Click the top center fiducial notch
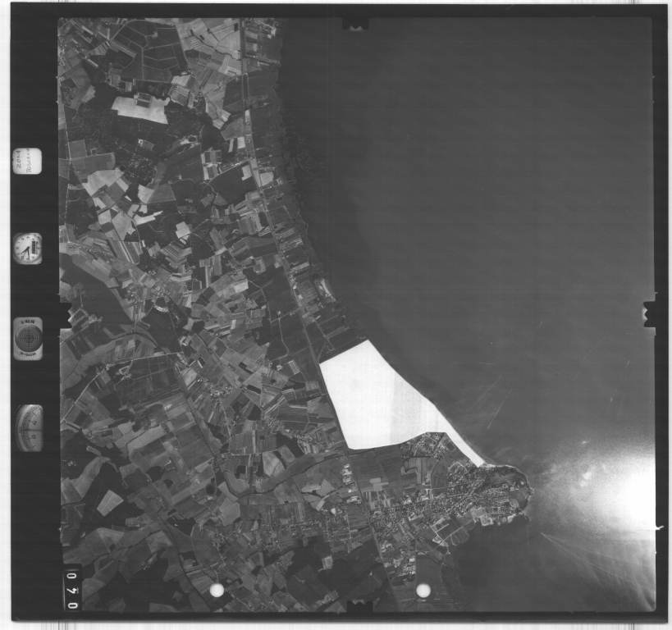The height and width of the screenshot is (630, 672). (x=354, y=25)
